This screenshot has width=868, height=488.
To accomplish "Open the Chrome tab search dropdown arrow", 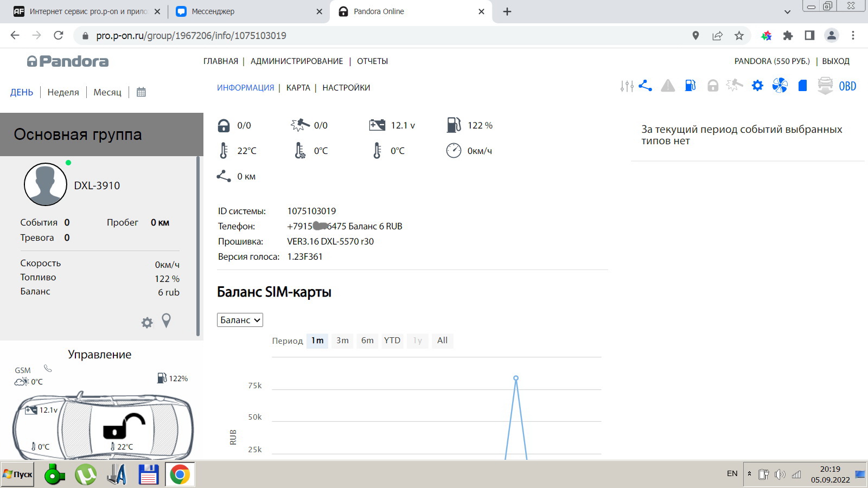I will [x=787, y=12].
